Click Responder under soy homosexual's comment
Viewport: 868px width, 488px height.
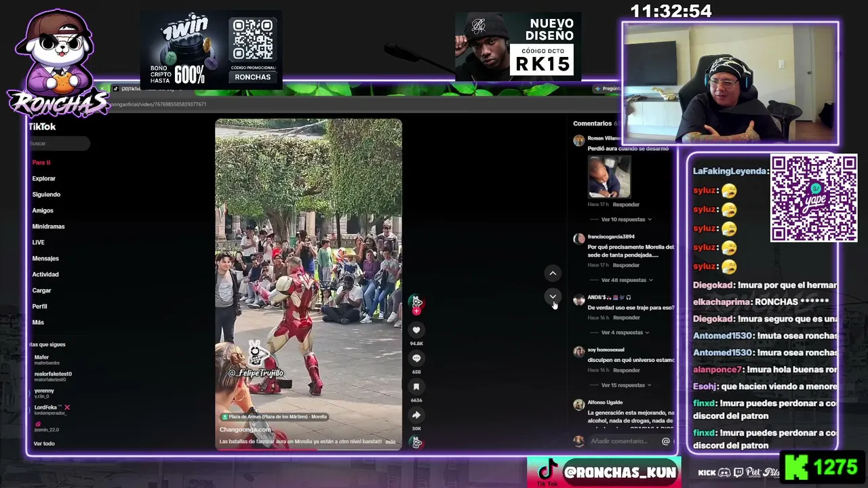click(x=626, y=370)
